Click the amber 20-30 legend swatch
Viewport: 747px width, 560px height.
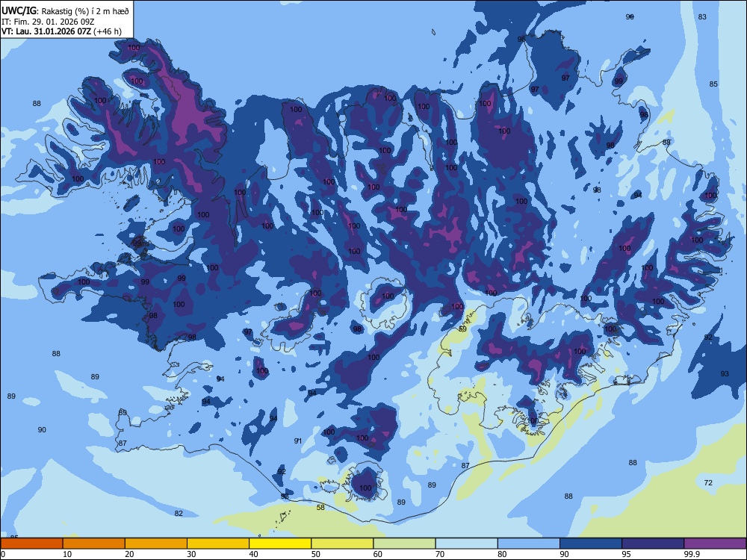(x=156, y=544)
